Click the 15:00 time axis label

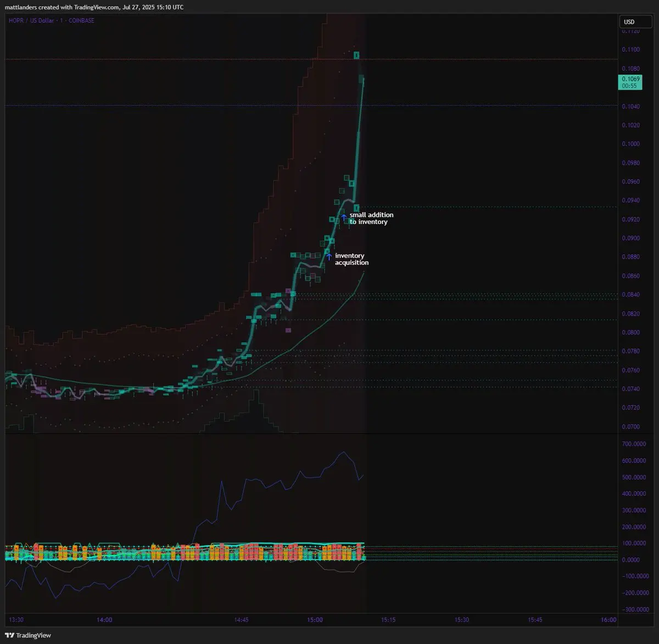315,620
